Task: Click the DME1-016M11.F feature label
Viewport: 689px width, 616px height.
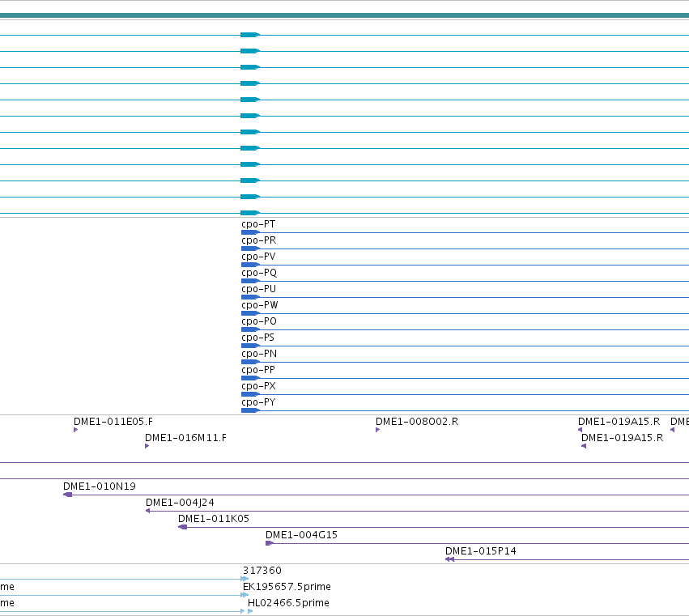Action: [x=186, y=438]
